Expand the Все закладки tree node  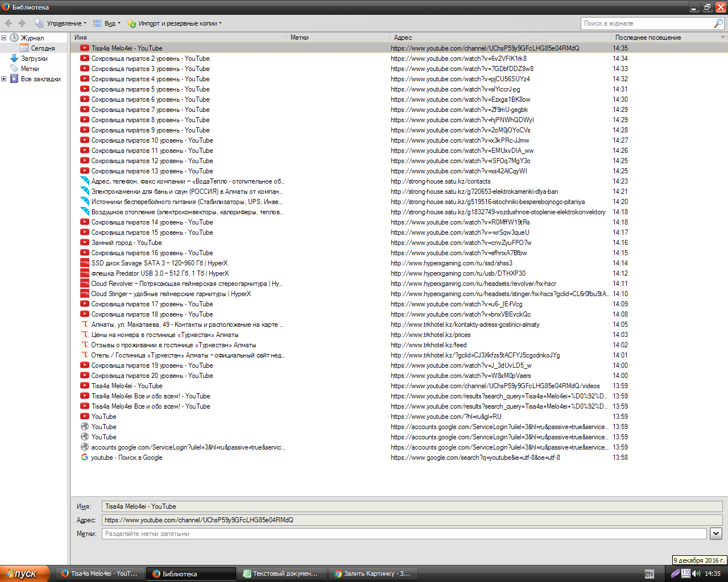click(x=3, y=79)
